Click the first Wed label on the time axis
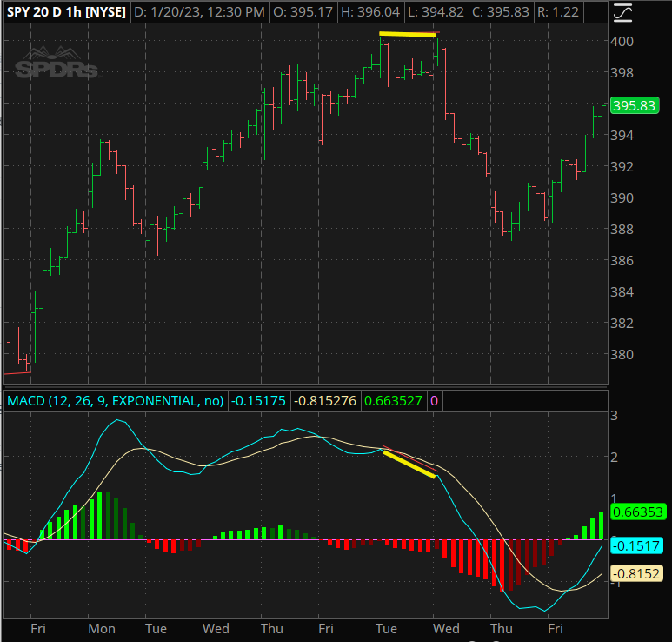 (216, 629)
